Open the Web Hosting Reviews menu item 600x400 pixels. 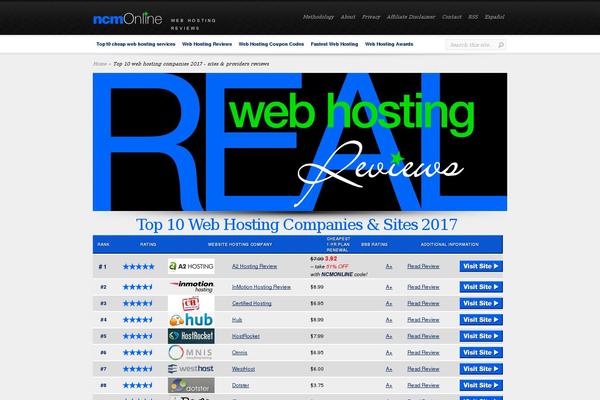click(207, 44)
